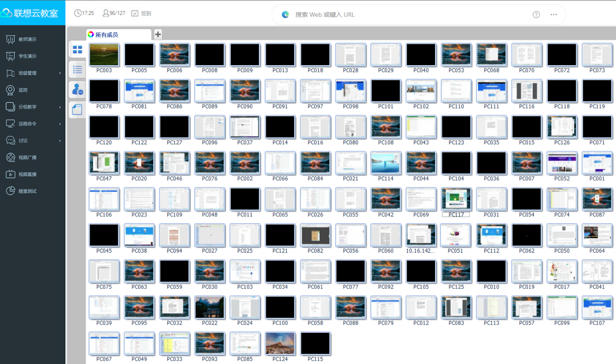Open 学生演示 (student demo) in sidebar
Screen dimensions: 616x364
pyautogui.click(x=27, y=56)
